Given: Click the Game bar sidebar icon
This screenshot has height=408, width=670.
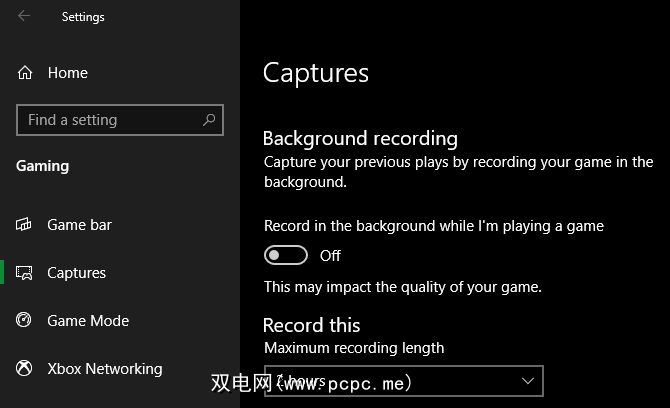Looking at the screenshot, I should pyautogui.click(x=25, y=225).
